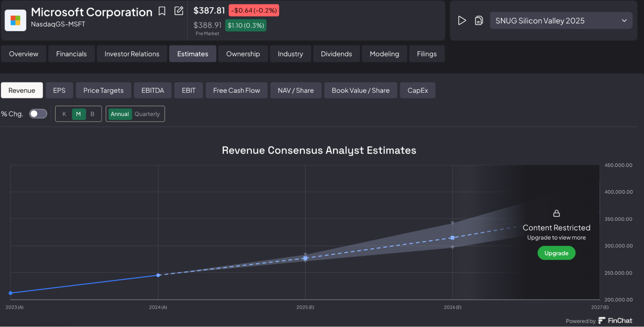Show CapEx estimates

pyautogui.click(x=418, y=90)
